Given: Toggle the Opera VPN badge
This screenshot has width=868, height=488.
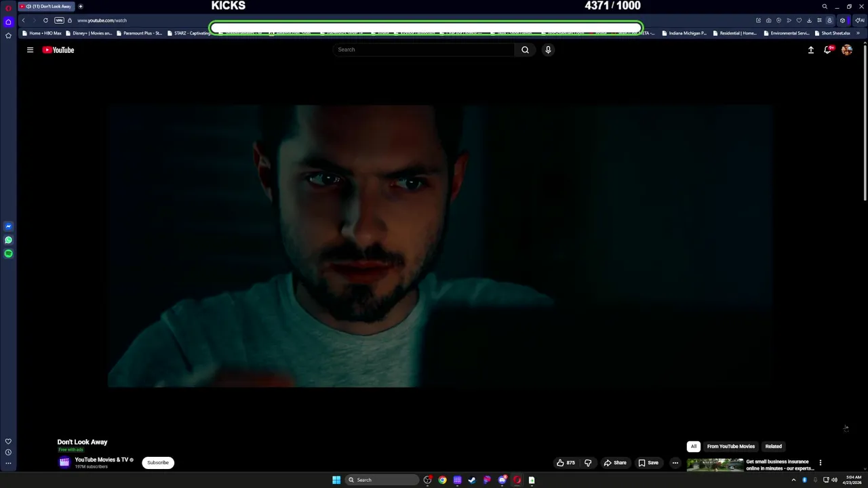Looking at the screenshot, I should click(59, 20).
